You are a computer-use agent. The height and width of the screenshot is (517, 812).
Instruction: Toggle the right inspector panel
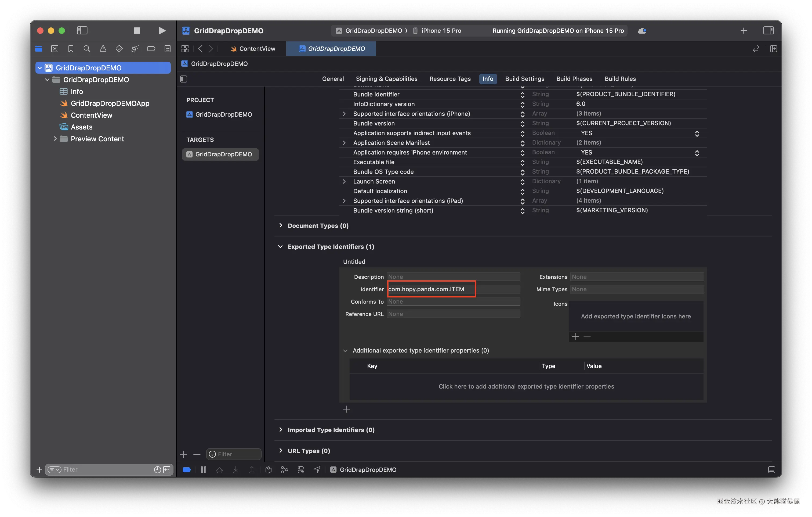(768, 31)
